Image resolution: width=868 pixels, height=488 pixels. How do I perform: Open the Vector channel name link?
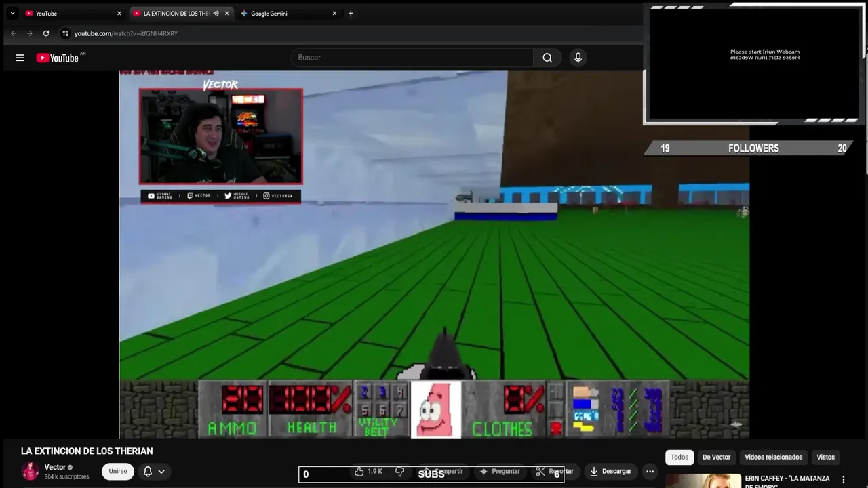pos(55,467)
